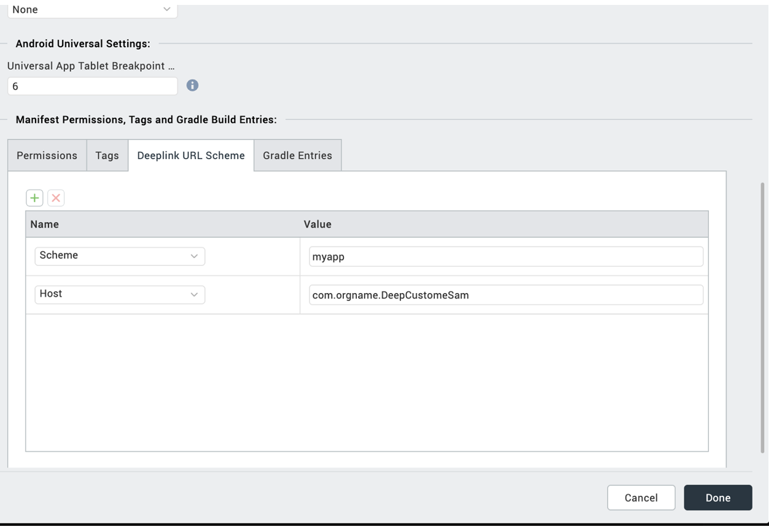Screen dimensions: 769x532
Task: Open the Host name dropdown
Action: pos(120,294)
